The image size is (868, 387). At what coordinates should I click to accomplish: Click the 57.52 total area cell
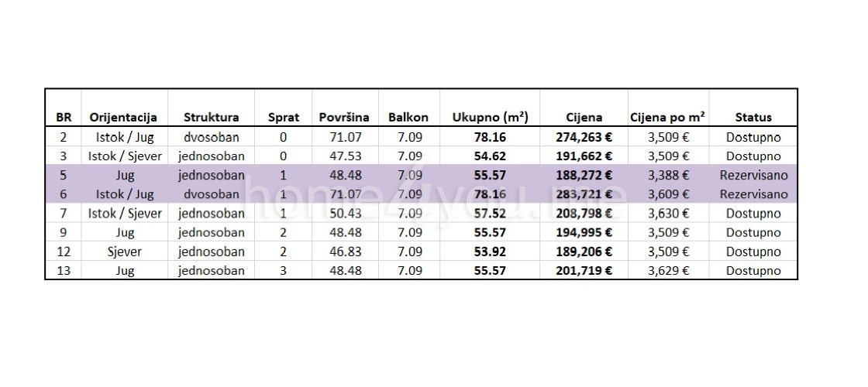click(490, 213)
